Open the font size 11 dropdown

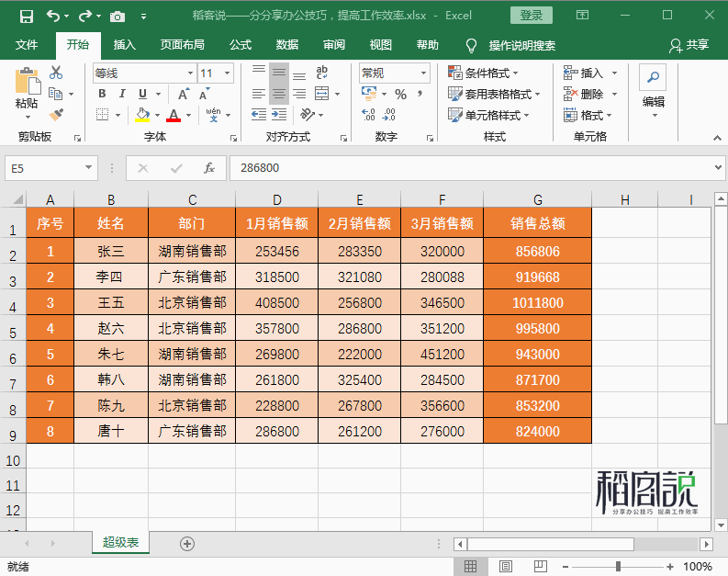(x=227, y=73)
